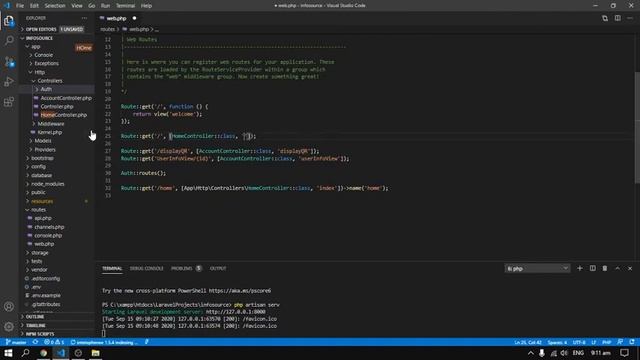
Task: Open notifications bell in status bar
Action: [x=632, y=342]
